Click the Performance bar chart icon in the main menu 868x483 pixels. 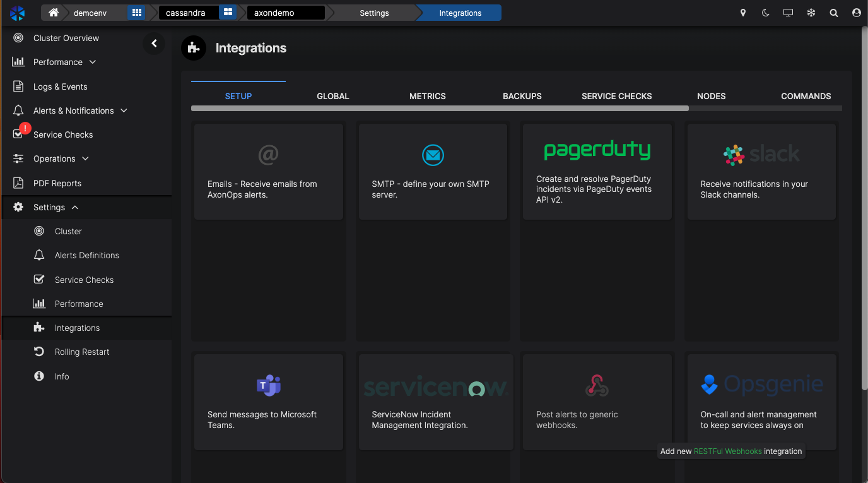(18, 62)
